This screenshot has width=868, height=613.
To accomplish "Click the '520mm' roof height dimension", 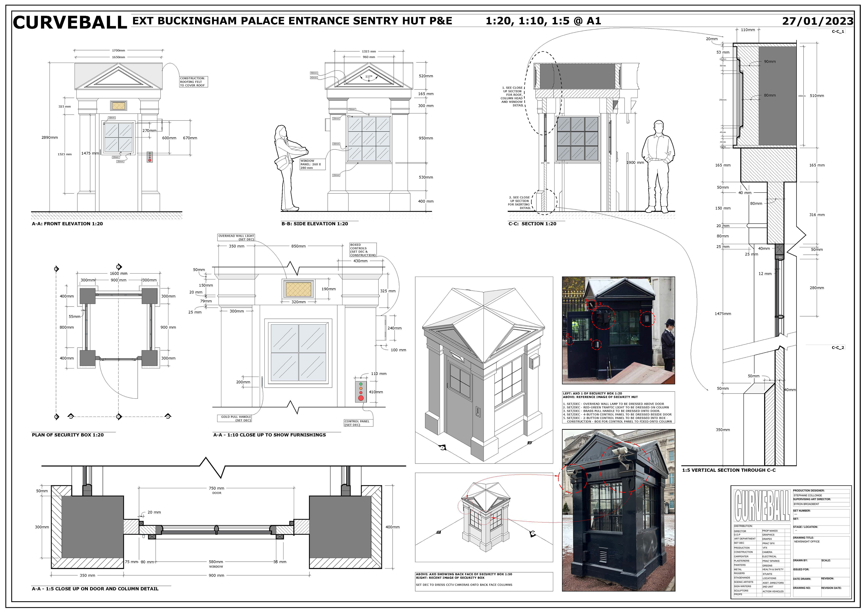I will tap(426, 76).
